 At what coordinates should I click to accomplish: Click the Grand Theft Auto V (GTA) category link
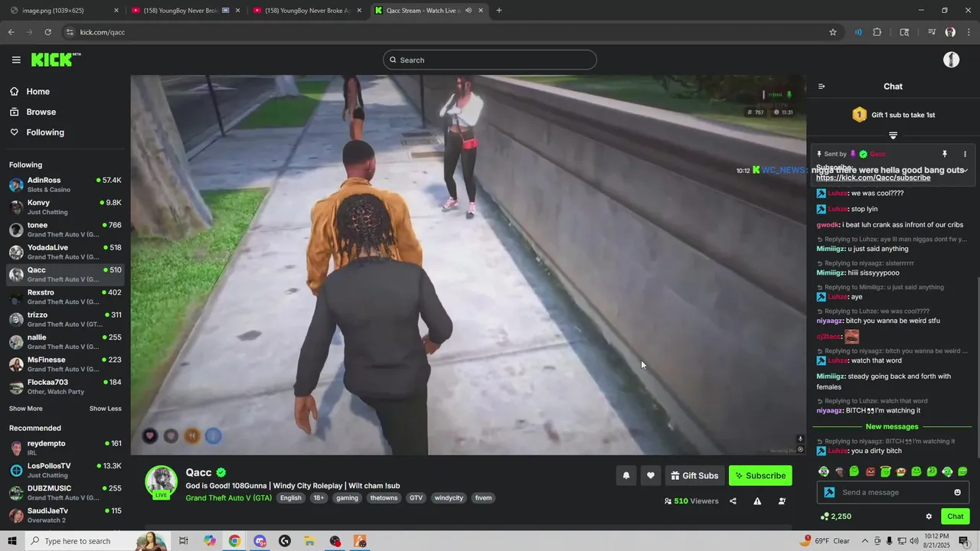(x=228, y=498)
